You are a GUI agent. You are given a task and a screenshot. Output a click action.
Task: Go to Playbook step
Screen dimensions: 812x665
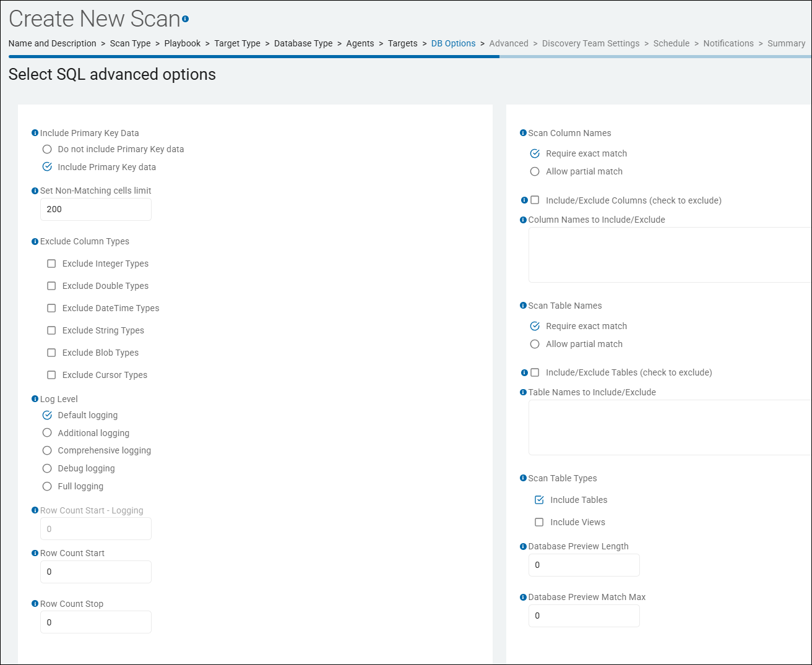pos(183,43)
